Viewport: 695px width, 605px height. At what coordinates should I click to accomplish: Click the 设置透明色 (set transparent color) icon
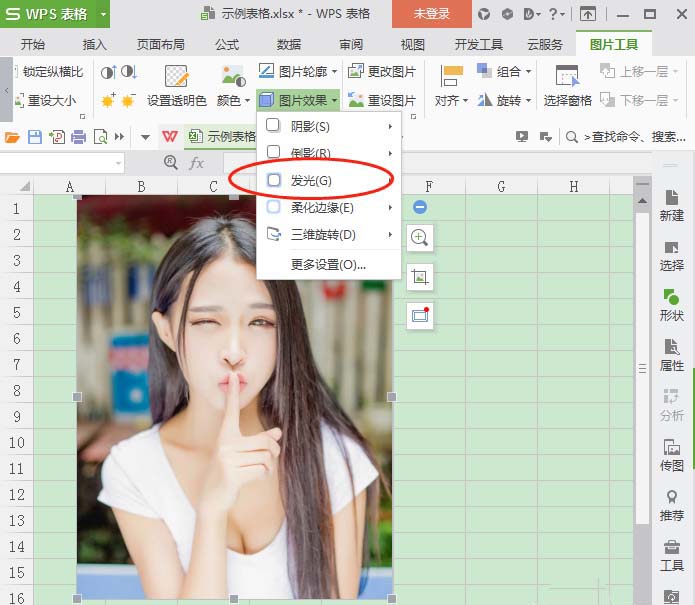point(177,80)
